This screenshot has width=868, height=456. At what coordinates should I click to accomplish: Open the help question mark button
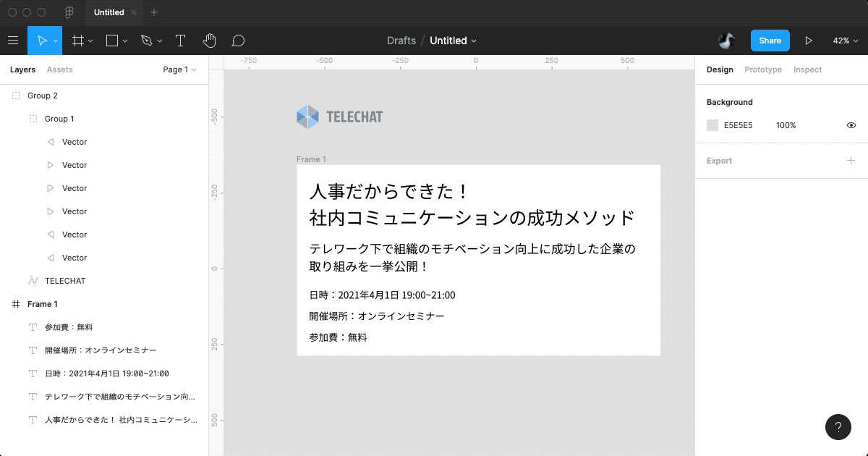[x=838, y=426]
